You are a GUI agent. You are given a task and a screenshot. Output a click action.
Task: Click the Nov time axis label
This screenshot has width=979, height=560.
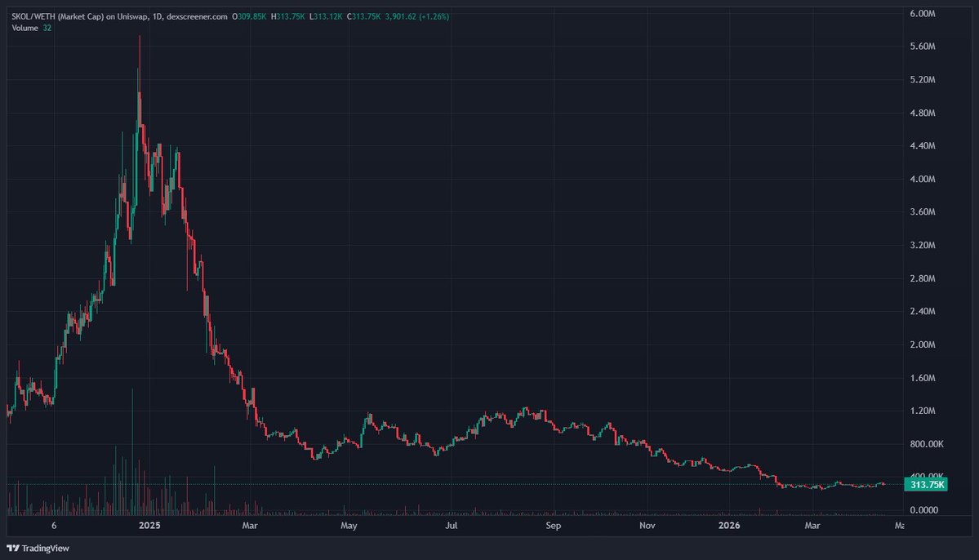(647, 526)
